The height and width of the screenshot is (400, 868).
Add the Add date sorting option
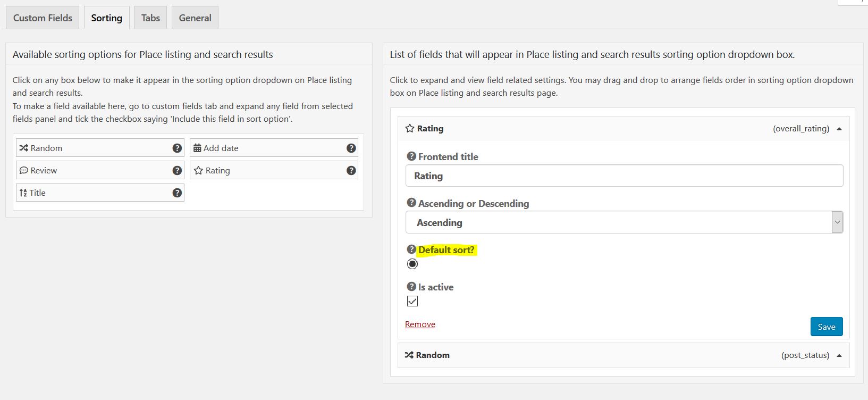(x=274, y=148)
